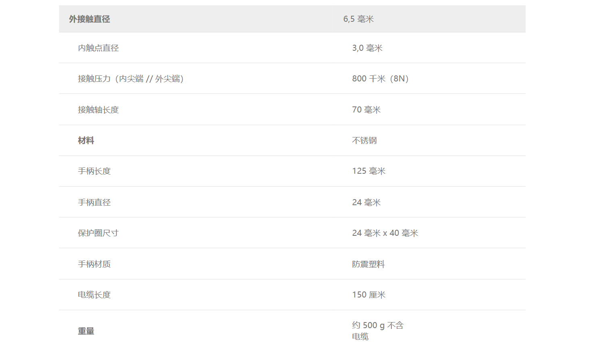Screen dimensions: 589x364
Task: Click the 内触点直径 row label
Action: 98,48
